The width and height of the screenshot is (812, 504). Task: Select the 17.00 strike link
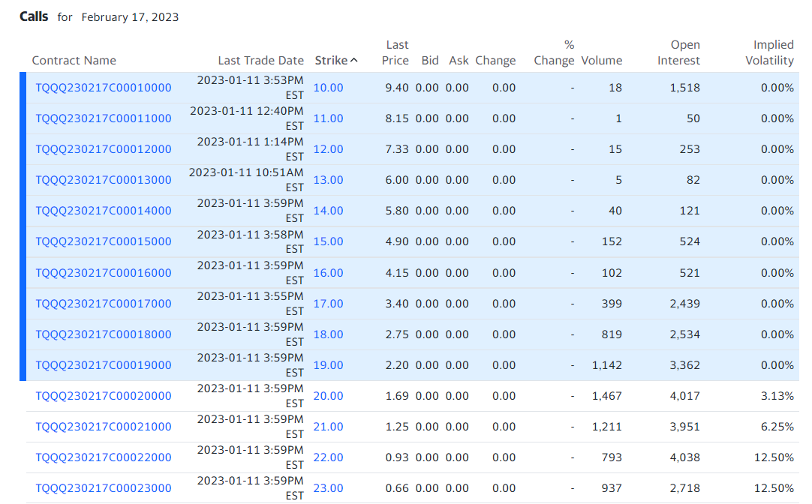328,304
